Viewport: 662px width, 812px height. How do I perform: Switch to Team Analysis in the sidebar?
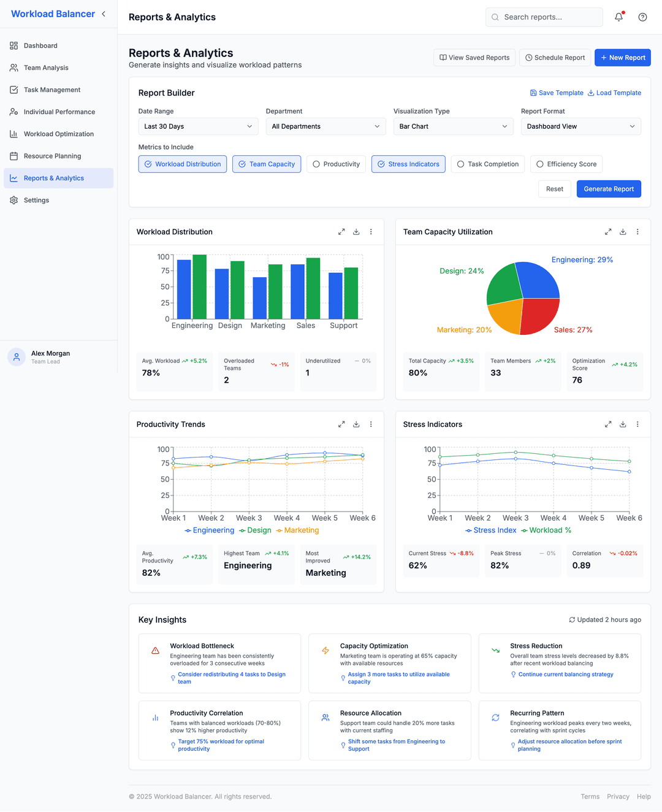46,67
